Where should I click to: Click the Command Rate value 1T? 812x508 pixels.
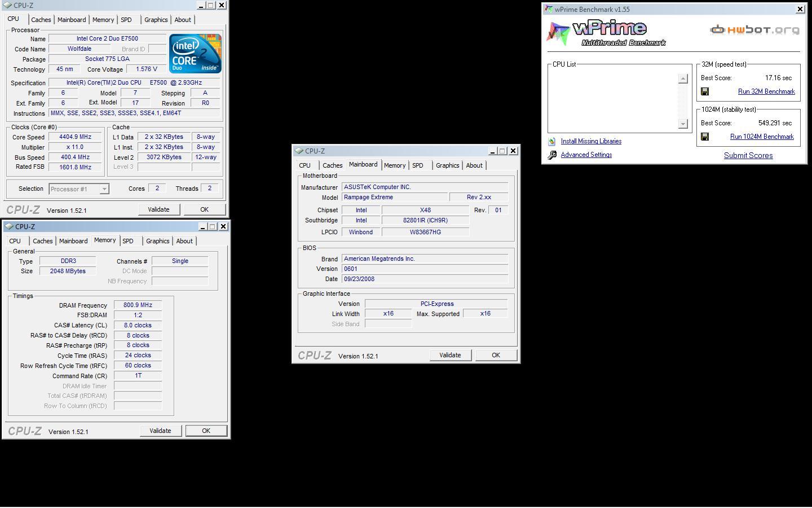(x=138, y=375)
